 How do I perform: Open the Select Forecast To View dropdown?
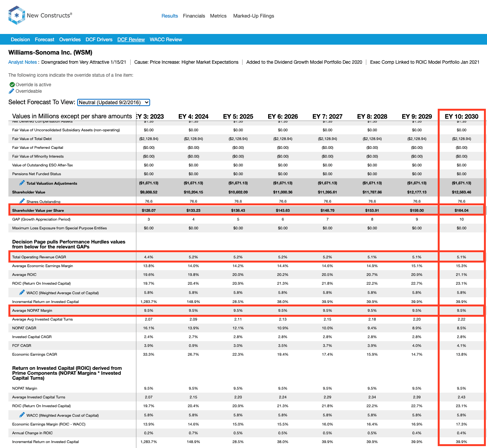[x=113, y=102]
